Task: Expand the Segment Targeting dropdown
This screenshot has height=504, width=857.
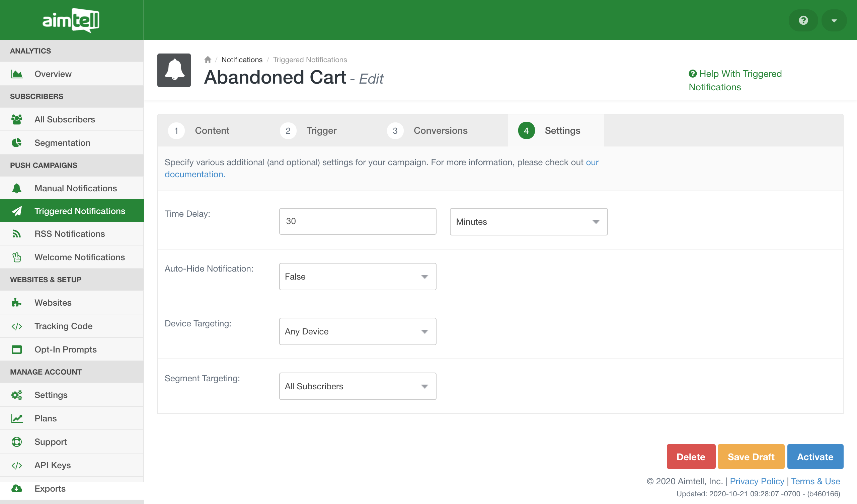Action: [358, 386]
